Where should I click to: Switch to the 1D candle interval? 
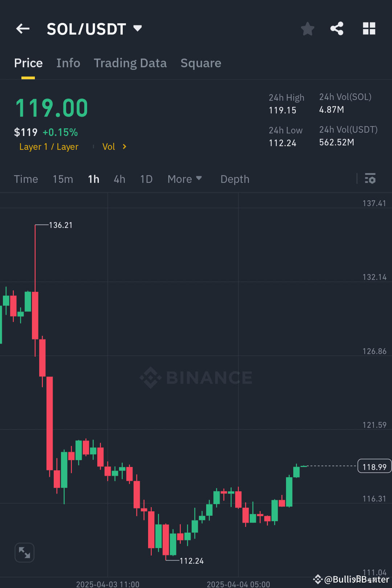tap(146, 179)
